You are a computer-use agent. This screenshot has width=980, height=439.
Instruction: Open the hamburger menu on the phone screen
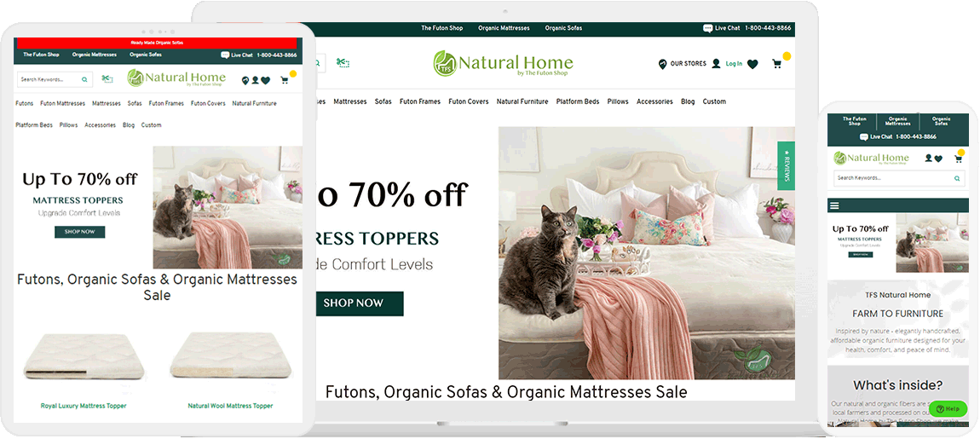coord(833,205)
